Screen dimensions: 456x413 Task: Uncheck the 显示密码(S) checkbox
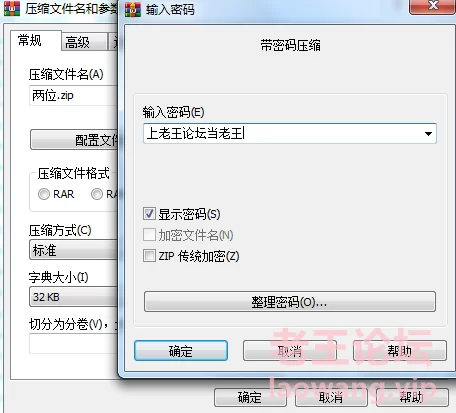pos(149,214)
